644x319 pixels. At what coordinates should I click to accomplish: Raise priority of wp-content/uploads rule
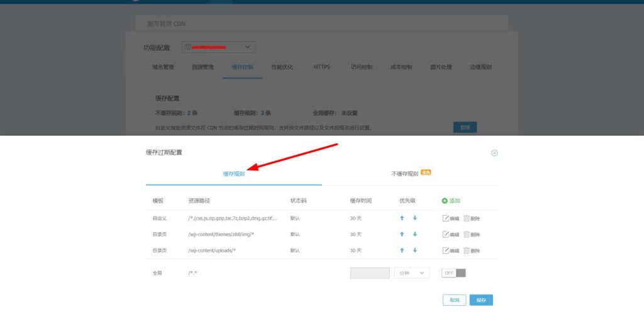click(x=402, y=250)
